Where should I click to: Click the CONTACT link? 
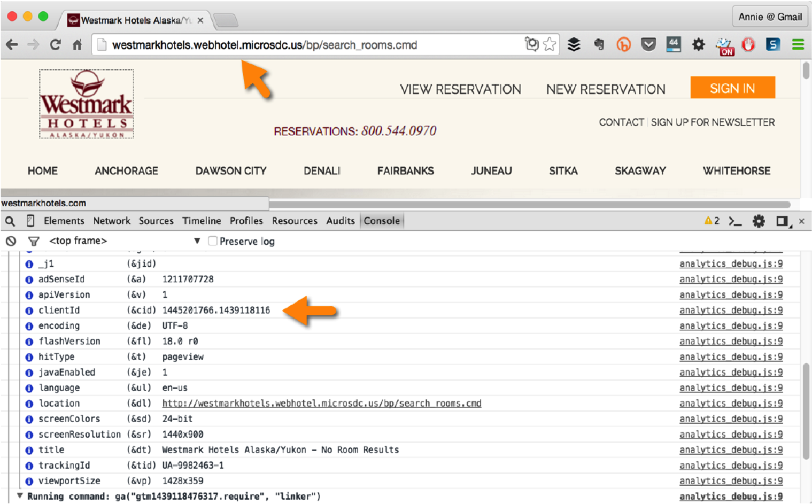click(x=621, y=122)
